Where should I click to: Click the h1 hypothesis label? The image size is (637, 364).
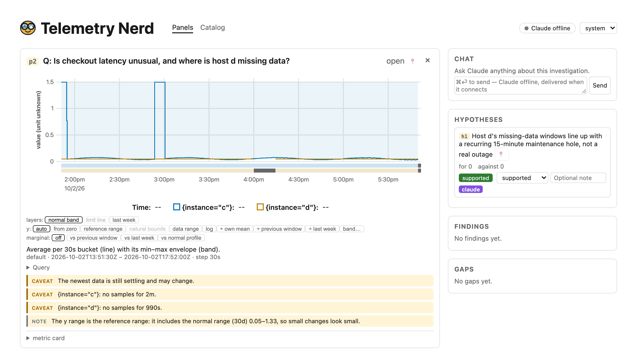[464, 136]
